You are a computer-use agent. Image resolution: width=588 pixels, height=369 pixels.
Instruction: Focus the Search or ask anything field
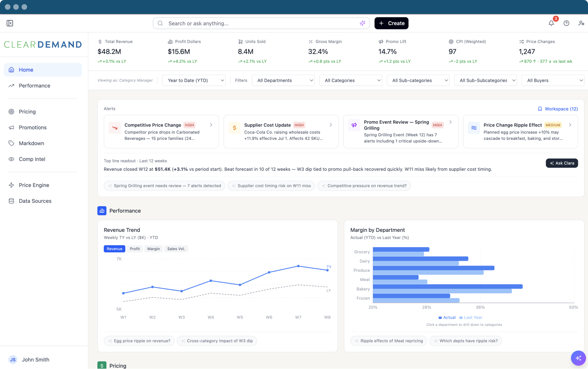[x=261, y=23]
